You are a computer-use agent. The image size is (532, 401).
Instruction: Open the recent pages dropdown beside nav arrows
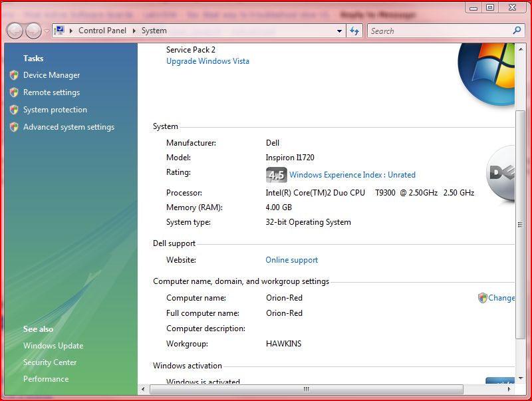[x=46, y=31]
